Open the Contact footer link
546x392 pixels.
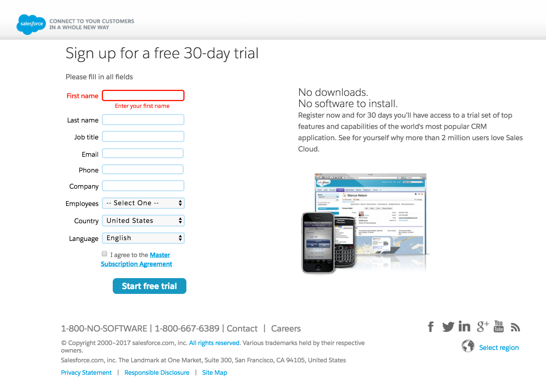242,328
